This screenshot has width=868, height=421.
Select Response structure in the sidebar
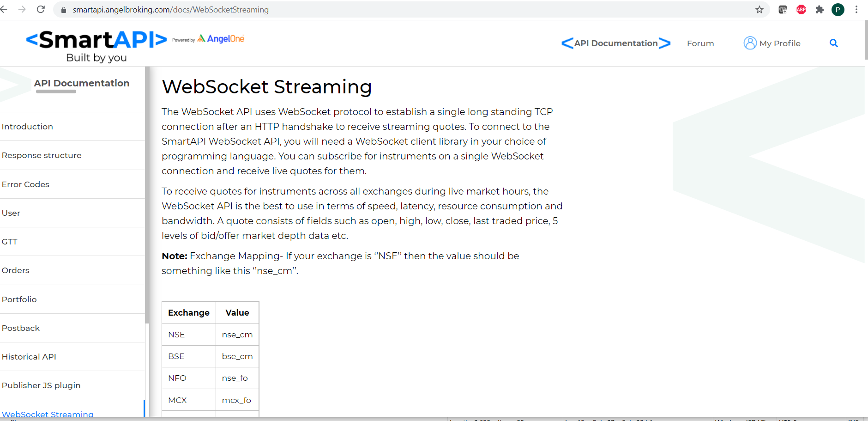pos(72,155)
